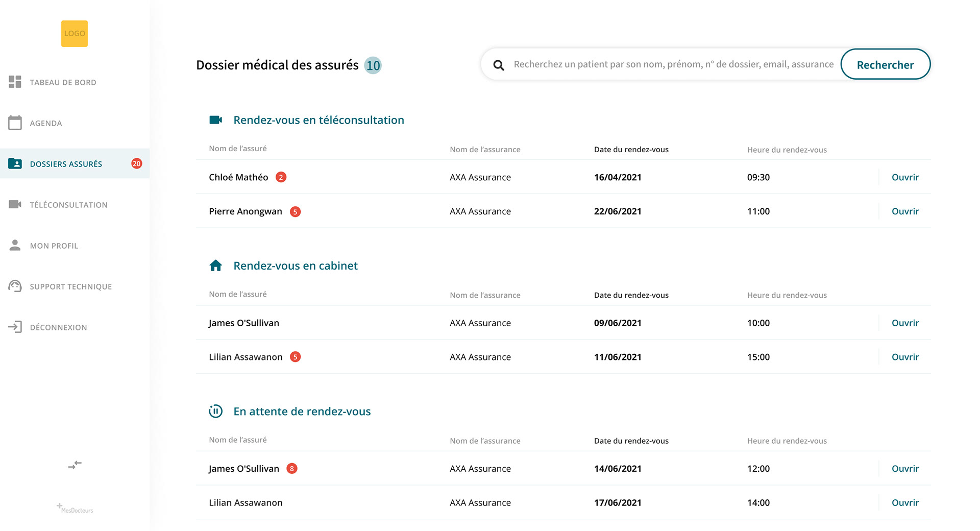This screenshot has height=531, width=980.
Task: Click the date 14/06/2021
Action: 618,469
